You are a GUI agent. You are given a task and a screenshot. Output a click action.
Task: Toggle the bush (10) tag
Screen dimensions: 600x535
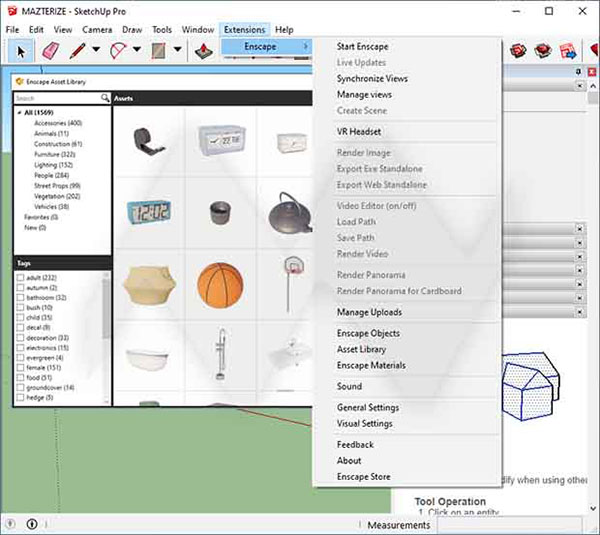click(x=20, y=307)
